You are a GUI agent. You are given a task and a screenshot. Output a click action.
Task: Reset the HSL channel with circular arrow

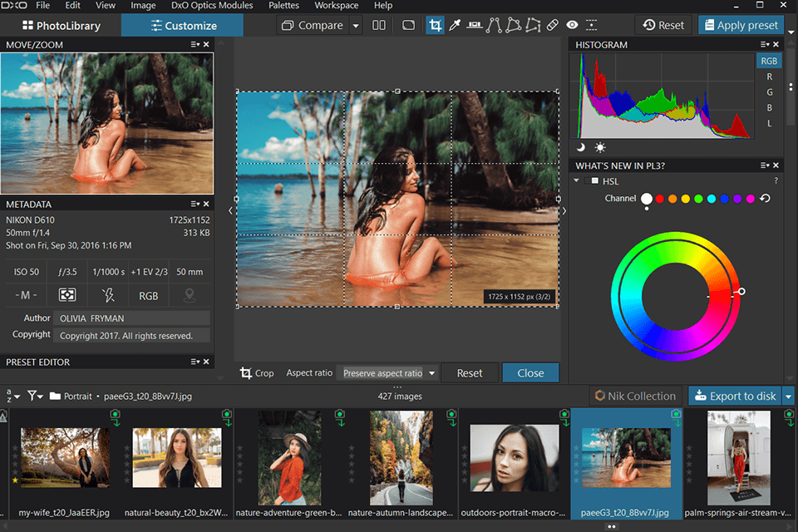(x=765, y=199)
